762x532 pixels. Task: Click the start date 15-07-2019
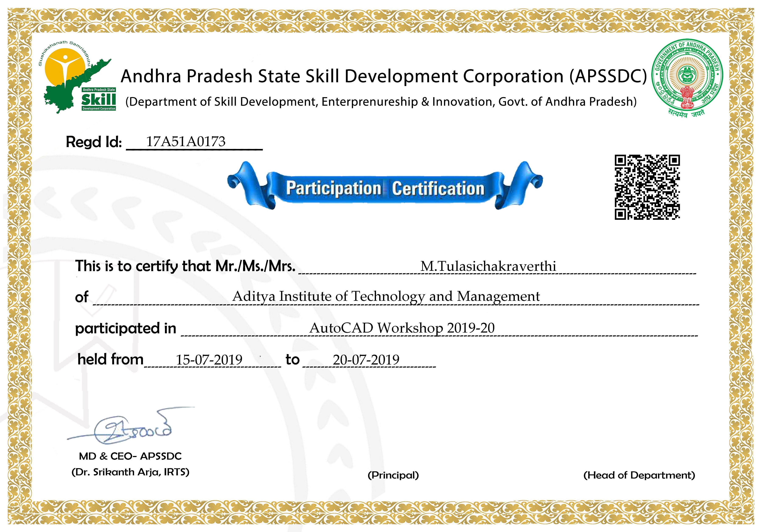tap(209, 360)
